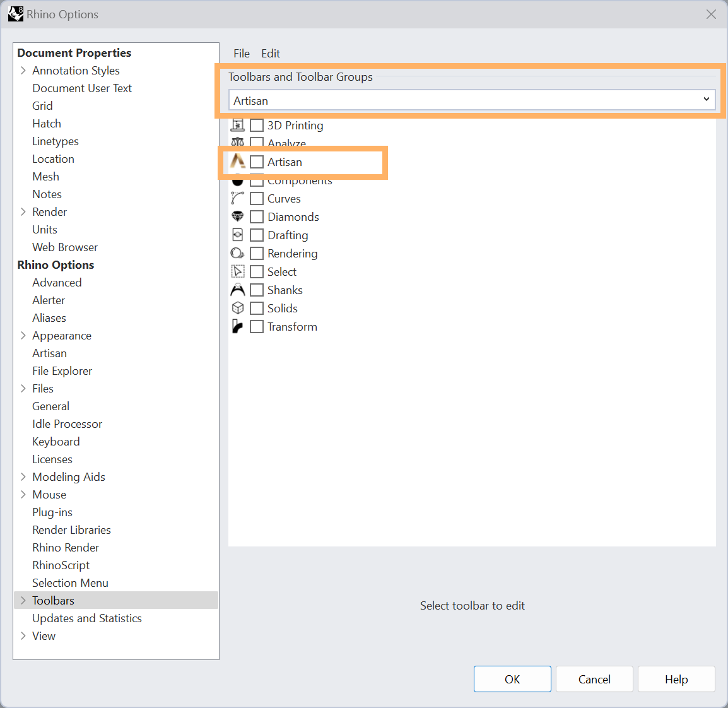728x708 pixels.
Task: Open the Licenses page
Action: (x=52, y=459)
